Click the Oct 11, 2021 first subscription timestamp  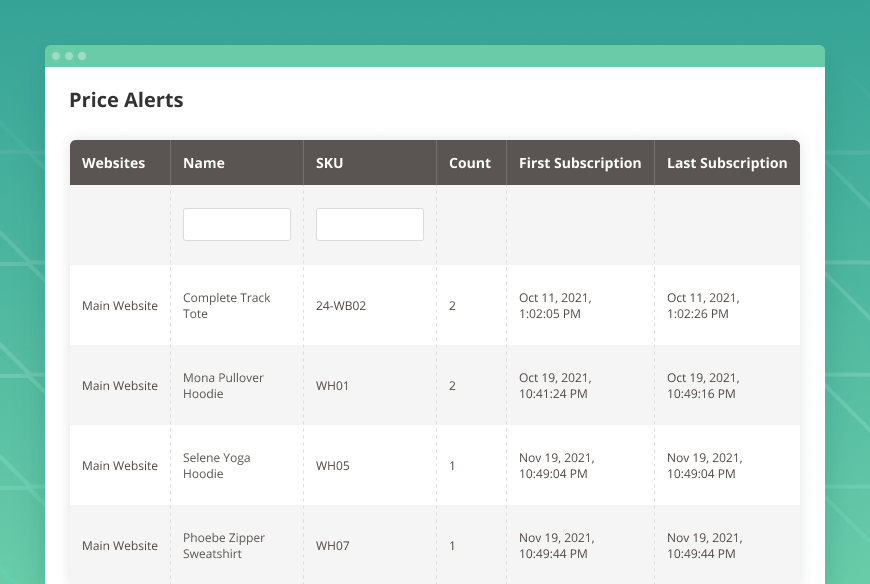[x=555, y=305]
